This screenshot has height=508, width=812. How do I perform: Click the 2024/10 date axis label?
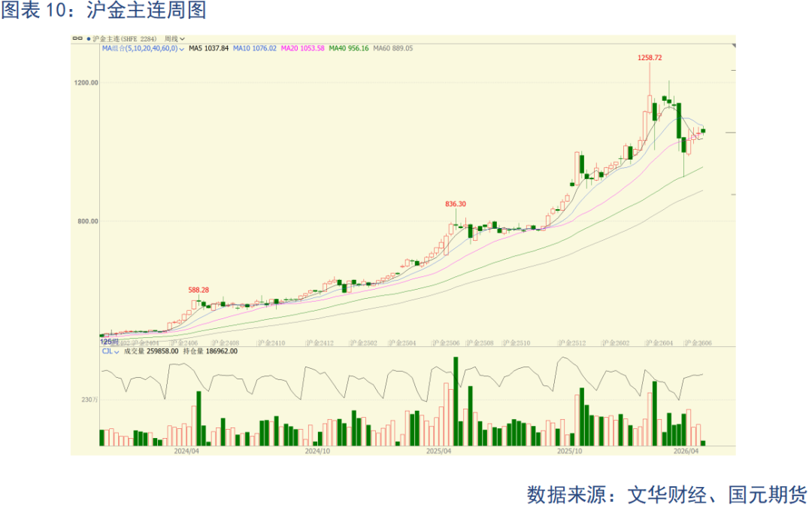click(318, 451)
